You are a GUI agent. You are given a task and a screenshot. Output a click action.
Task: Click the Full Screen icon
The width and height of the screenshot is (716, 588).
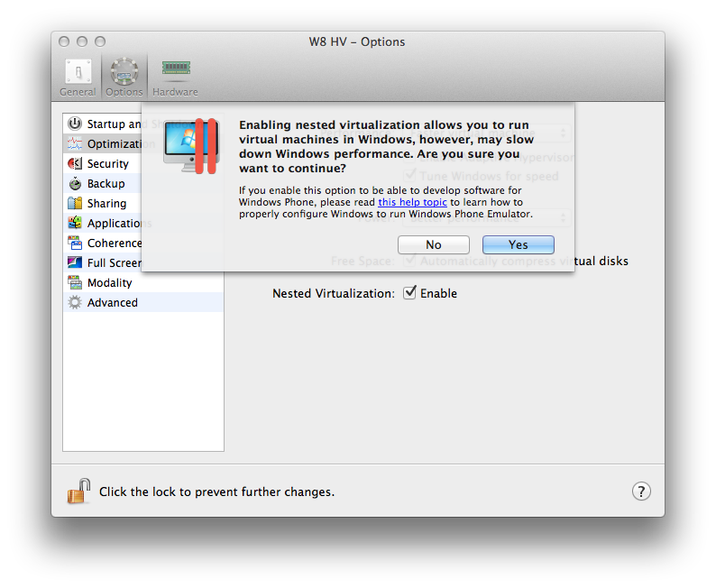[75, 263]
